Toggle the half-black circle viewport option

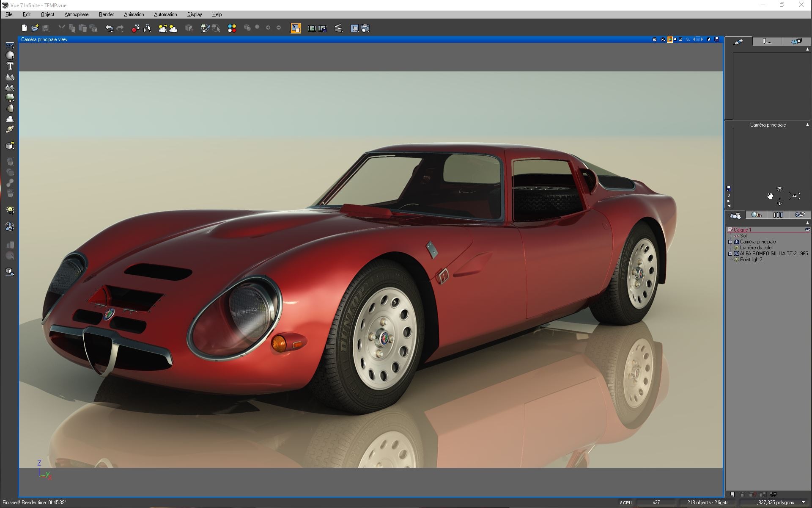[709, 39]
